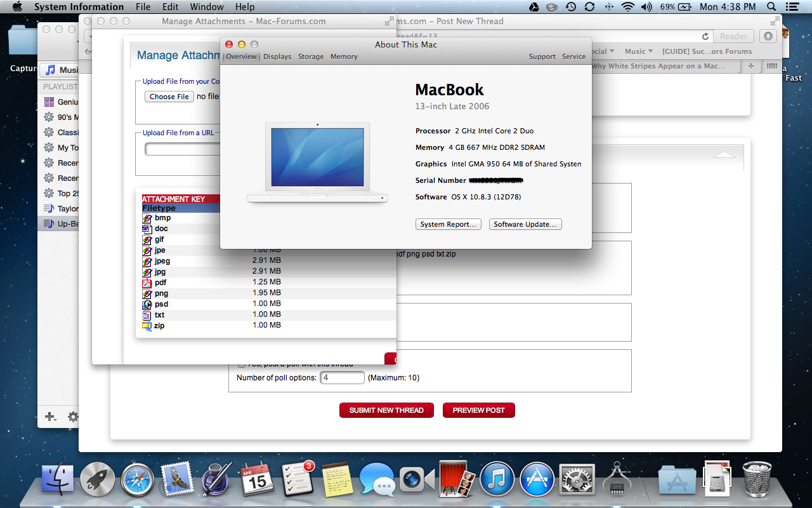The height and width of the screenshot is (508, 812).
Task: Click Safari Downloads arrow button
Action: 768,36
